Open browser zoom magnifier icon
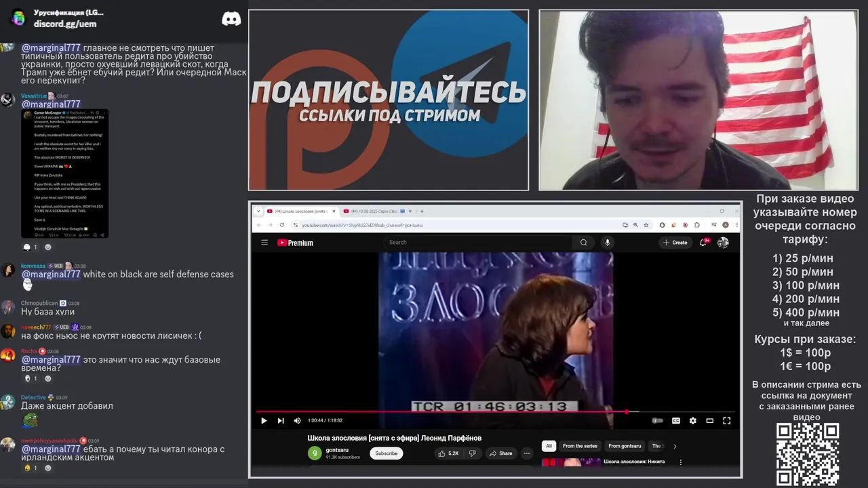The height and width of the screenshot is (488, 868). 635,225
